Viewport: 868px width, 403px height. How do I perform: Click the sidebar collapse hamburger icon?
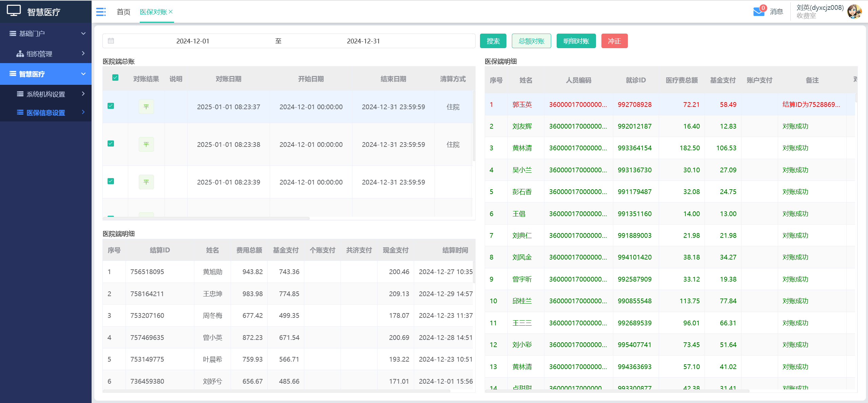click(x=101, y=12)
